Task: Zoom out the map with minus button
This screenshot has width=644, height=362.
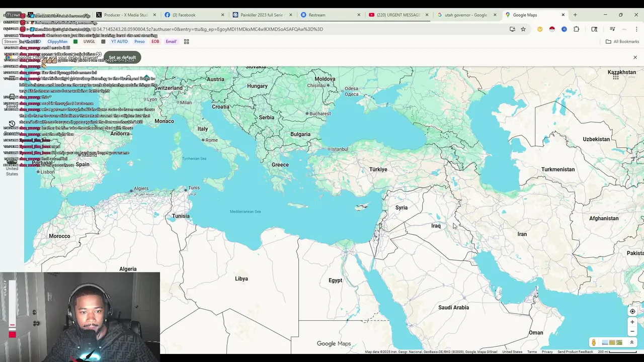Action: [x=632, y=331]
